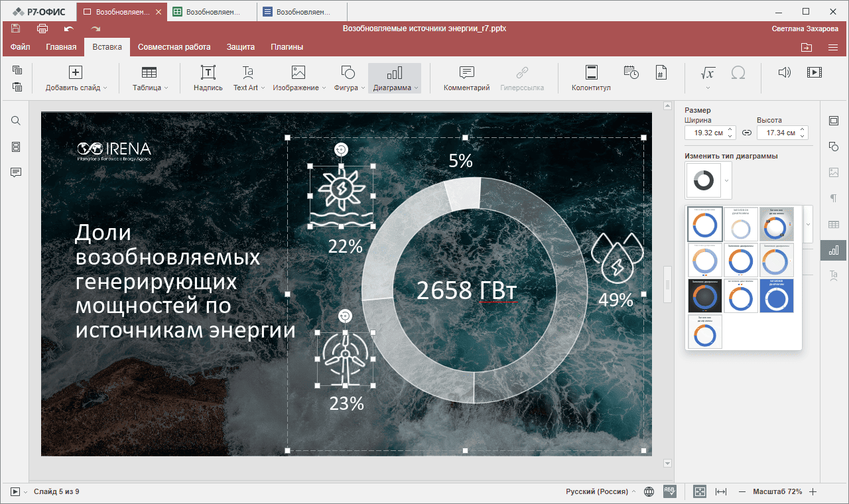Insert a text box via Надпись
Screen dimensions: 849x504
pos(208,78)
